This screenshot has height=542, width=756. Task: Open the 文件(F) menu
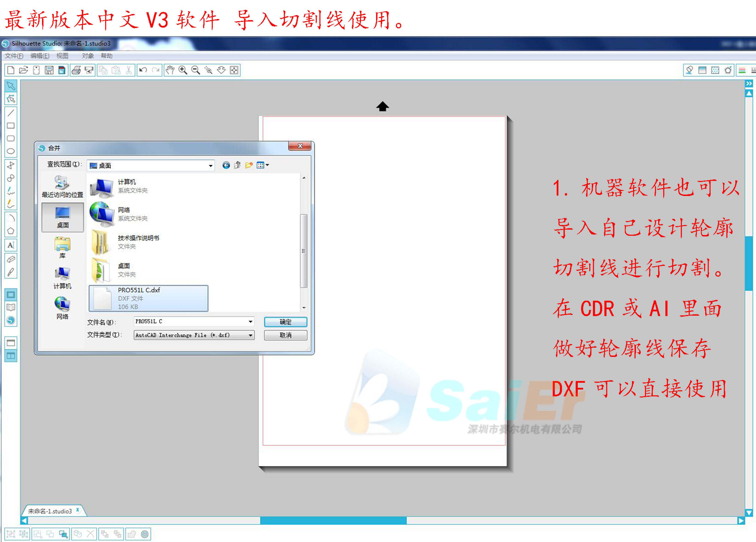coord(14,56)
